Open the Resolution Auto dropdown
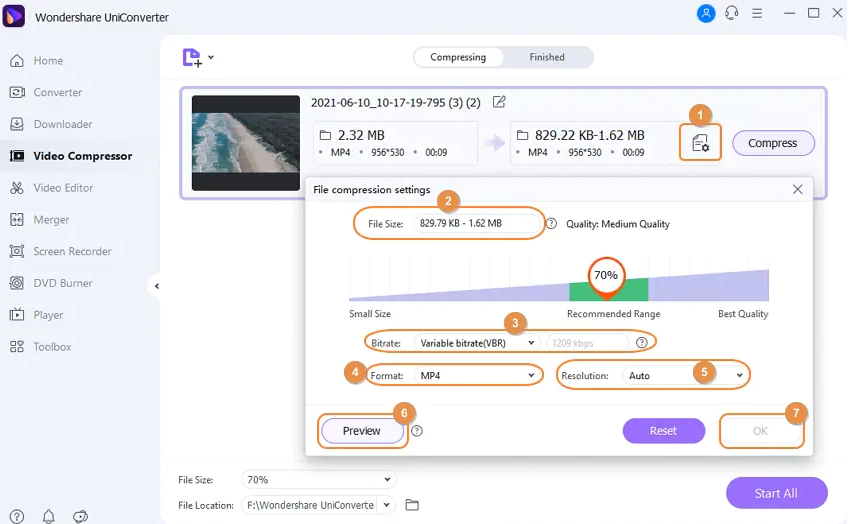Image resolution: width=852 pixels, height=524 pixels. click(685, 376)
